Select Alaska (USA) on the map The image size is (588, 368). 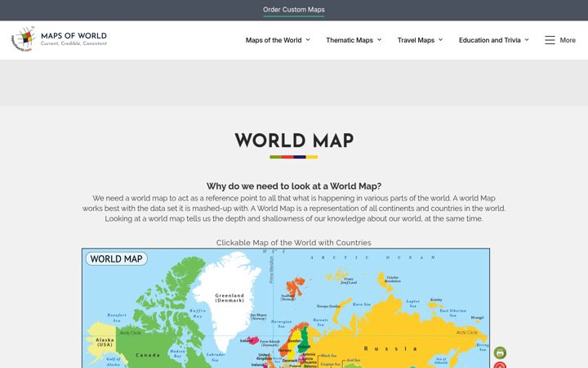pyautogui.click(x=105, y=342)
